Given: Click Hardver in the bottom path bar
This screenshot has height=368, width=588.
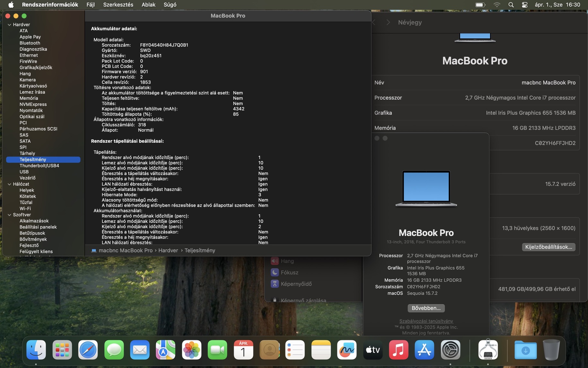Looking at the screenshot, I should click(168, 250).
